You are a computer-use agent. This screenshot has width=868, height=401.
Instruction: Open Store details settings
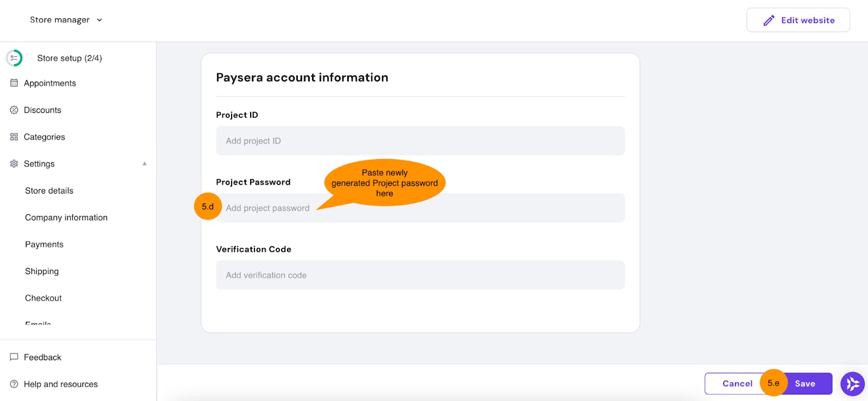click(x=49, y=191)
